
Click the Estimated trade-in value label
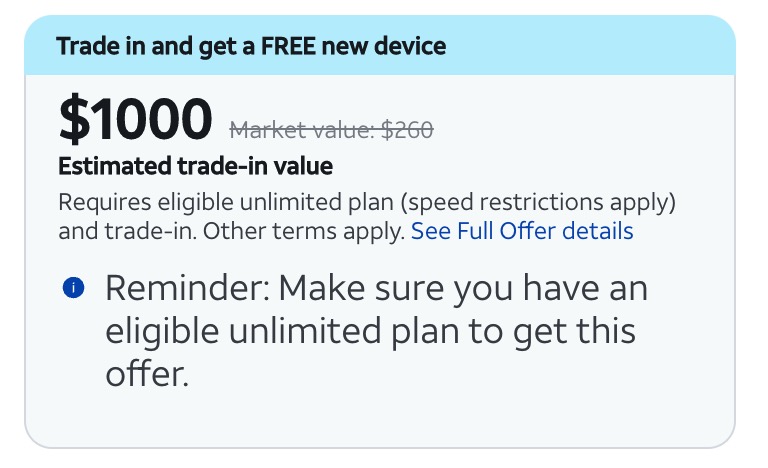195,166
